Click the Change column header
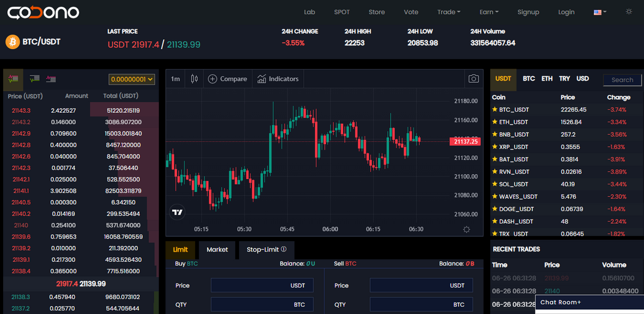The height and width of the screenshot is (314, 644). (x=618, y=98)
